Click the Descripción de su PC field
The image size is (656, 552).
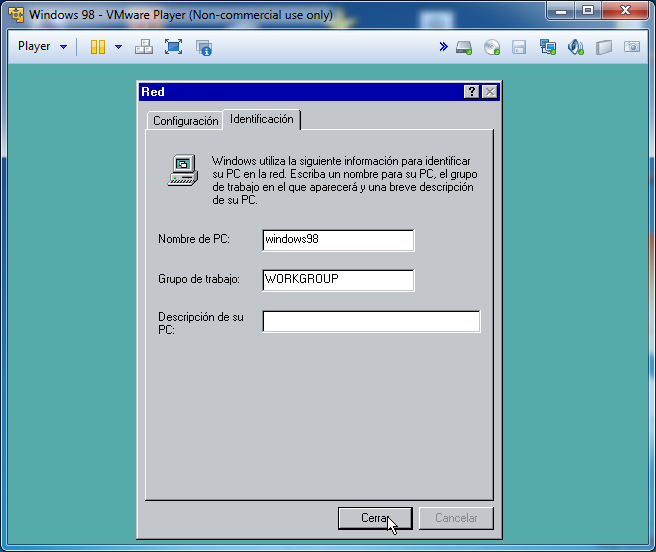[371, 321]
